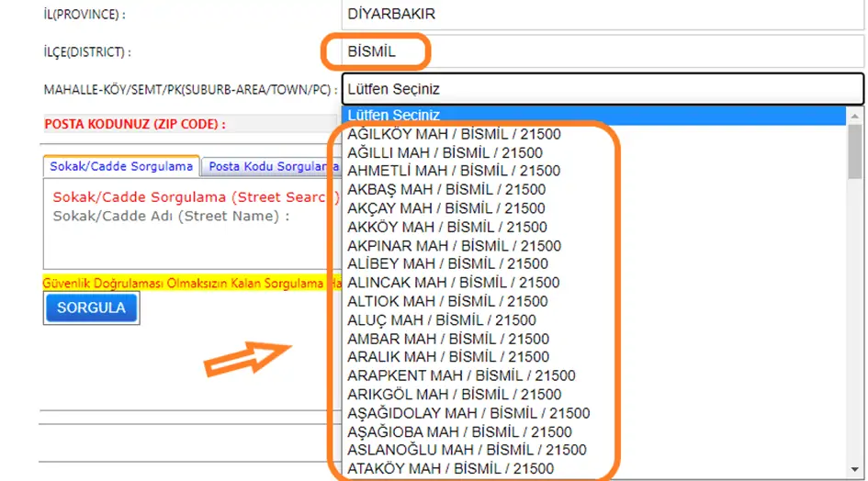Screen dimensions: 868x481
Task: Select AKPINAR MAH / BİSMİL / 21500
Action: [454, 246]
